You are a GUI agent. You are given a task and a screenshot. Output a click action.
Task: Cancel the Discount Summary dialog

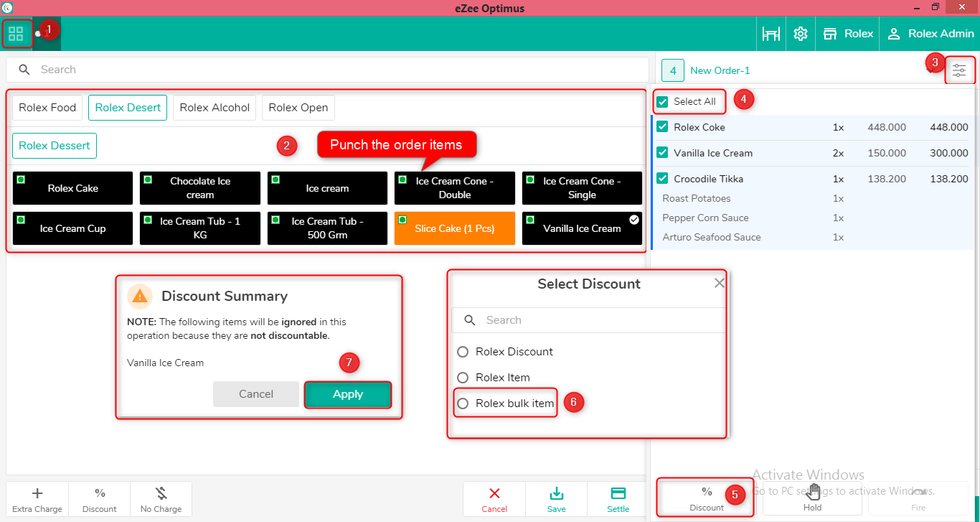256,394
